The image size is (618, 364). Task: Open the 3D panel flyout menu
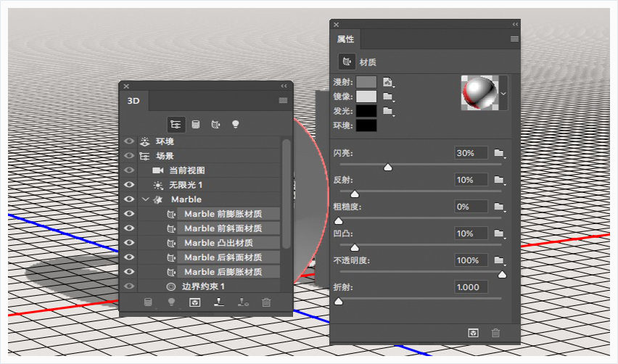coord(283,101)
